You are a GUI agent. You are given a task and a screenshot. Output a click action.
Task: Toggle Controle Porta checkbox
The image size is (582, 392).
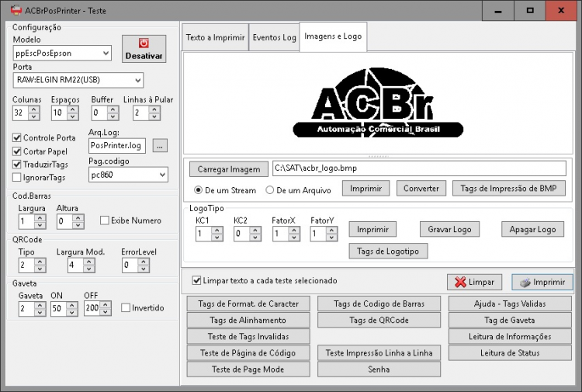coord(17,137)
